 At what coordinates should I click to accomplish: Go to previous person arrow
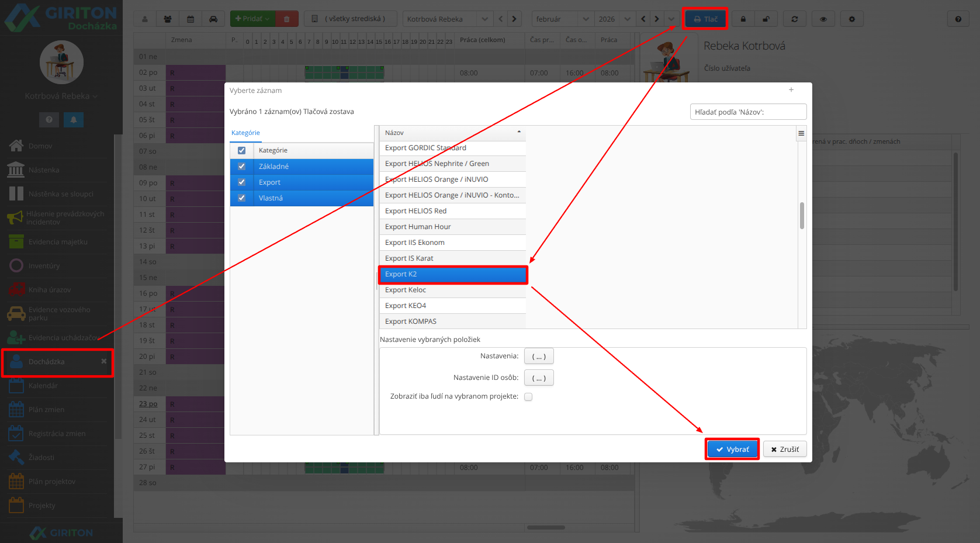[x=501, y=19]
